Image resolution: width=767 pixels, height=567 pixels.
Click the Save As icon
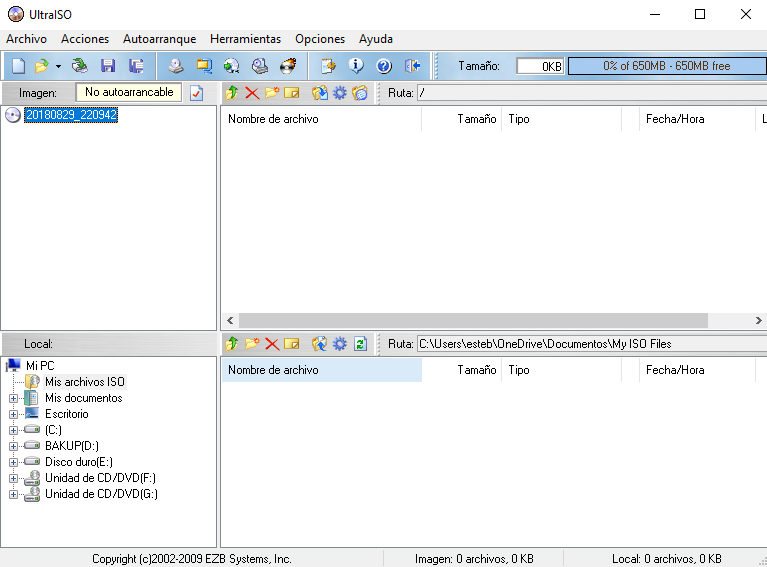(136, 66)
